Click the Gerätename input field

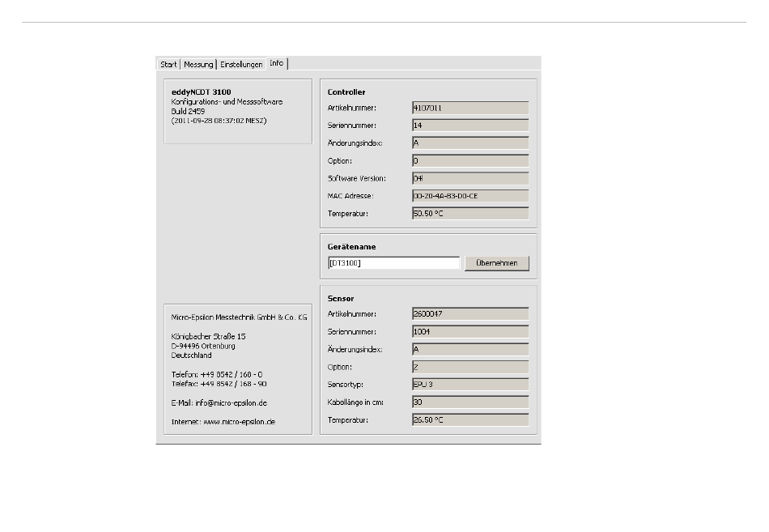tap(394, 263)
